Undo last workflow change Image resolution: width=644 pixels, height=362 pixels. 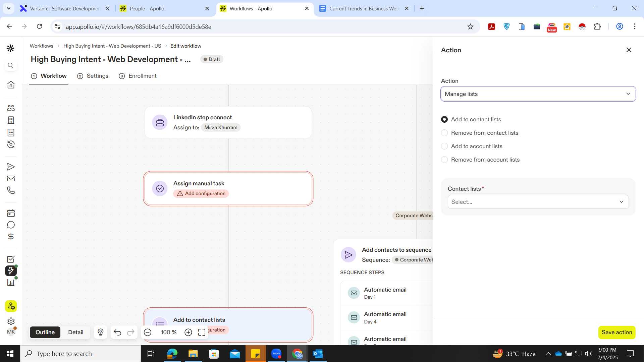click(117, 332)
